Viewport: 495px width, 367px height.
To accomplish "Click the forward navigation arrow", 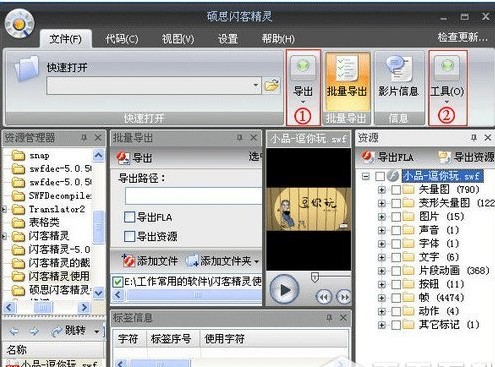I will (x=34, y=331).
